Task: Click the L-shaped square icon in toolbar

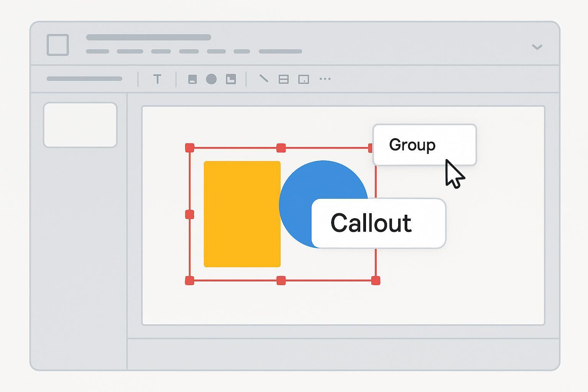Action: coord(231,79)
